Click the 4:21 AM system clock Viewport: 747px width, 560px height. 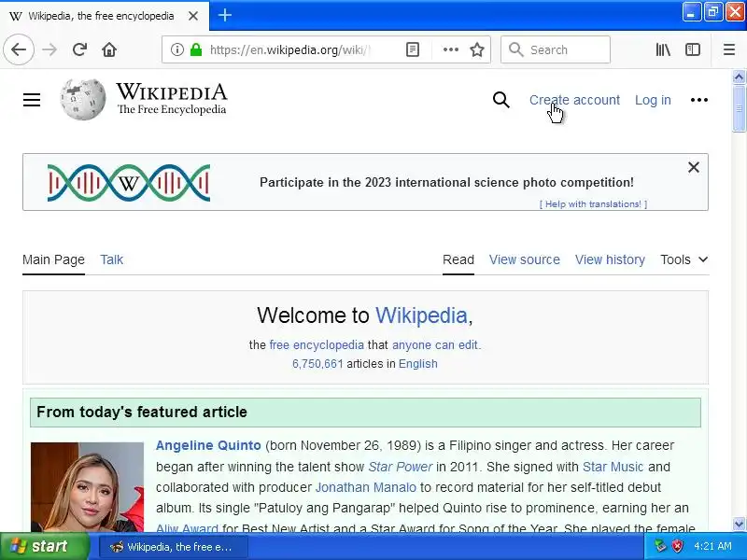(x=712, y=546)
